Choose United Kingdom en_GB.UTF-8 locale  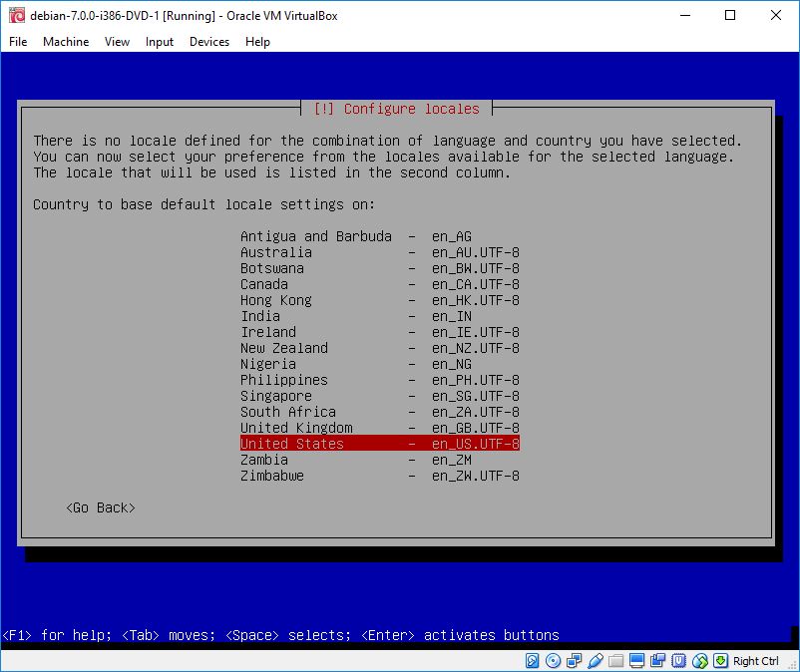pos(380,428)
